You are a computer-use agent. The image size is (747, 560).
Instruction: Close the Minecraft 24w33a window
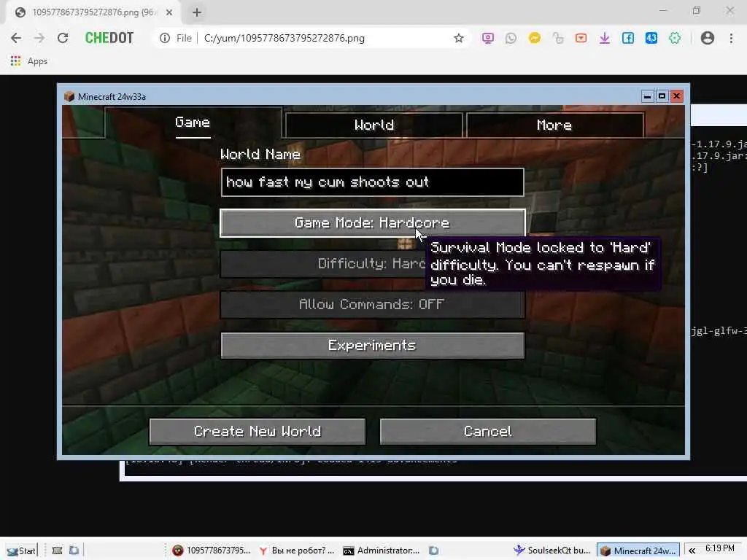(676, 96)
